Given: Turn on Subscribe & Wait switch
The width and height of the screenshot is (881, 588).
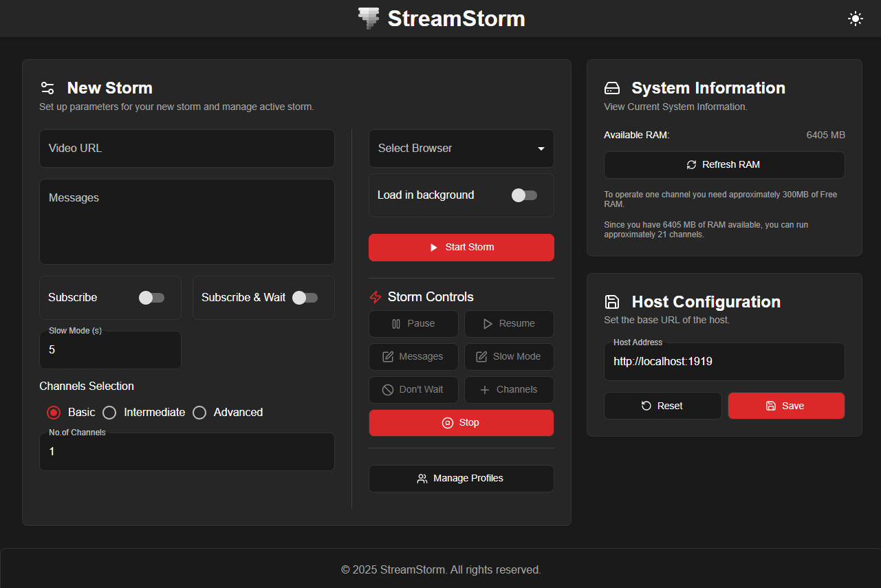Looking at the screenshot, I should 305,298.
